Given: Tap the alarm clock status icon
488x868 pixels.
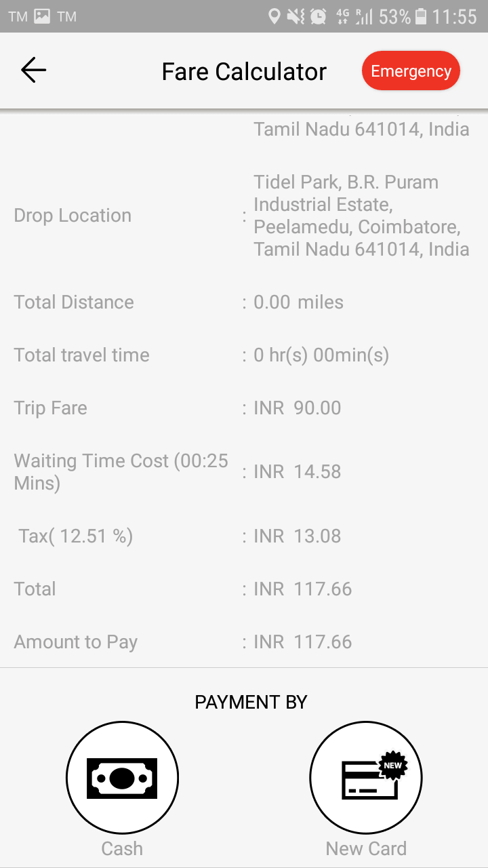Looking at the screenshot, I should 319,16.
